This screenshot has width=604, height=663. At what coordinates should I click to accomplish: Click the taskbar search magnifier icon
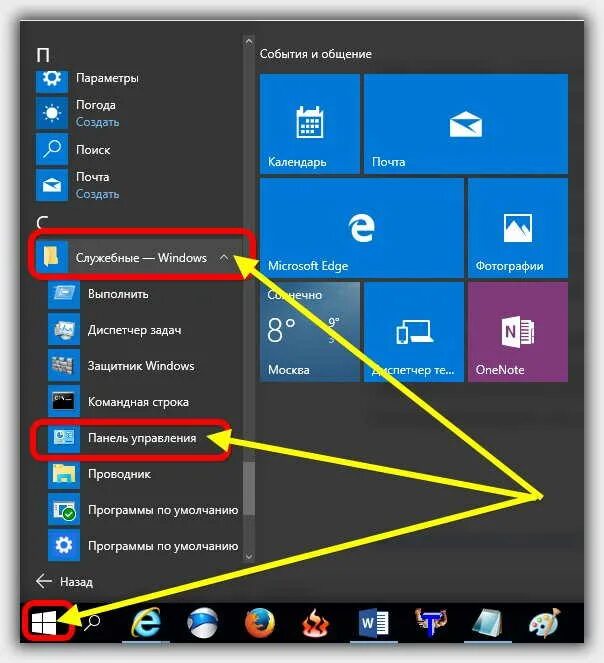[92, 622]
